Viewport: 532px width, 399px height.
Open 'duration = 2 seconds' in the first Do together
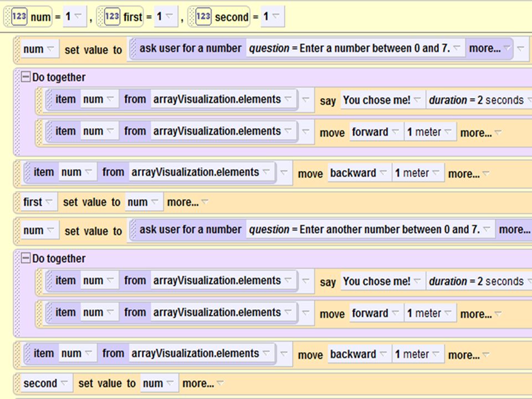point(479,100)
